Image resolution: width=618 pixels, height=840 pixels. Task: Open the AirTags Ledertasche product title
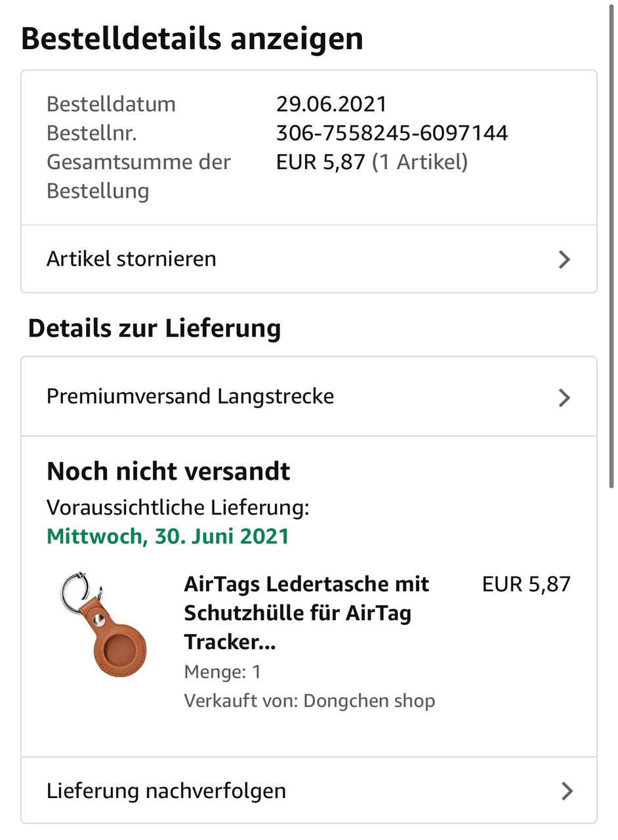(x=306, y=612)
